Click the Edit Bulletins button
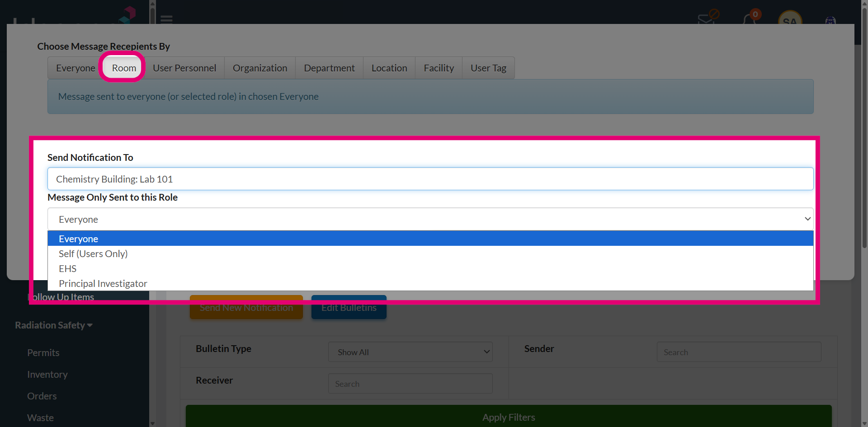This screenshot has height=427, width=868. pos(349,308)
